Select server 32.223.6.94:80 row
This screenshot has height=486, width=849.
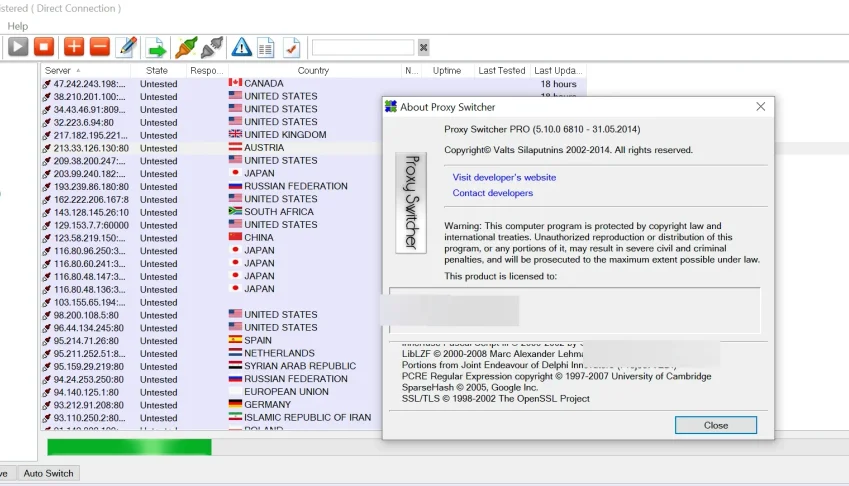(x=211, y=122)
